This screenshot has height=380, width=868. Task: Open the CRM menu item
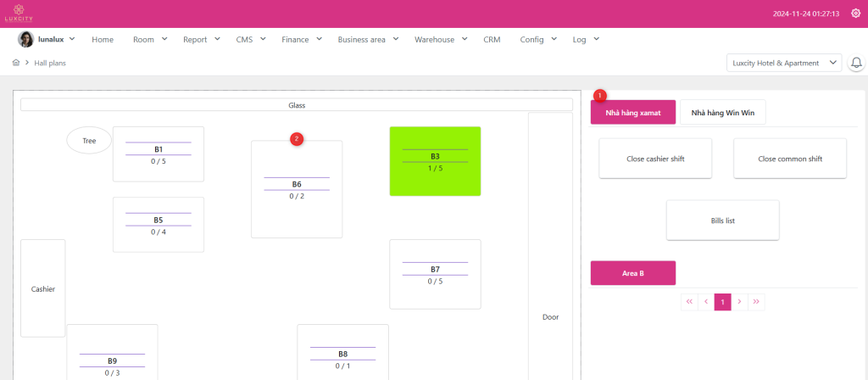(x=492, y=39)
